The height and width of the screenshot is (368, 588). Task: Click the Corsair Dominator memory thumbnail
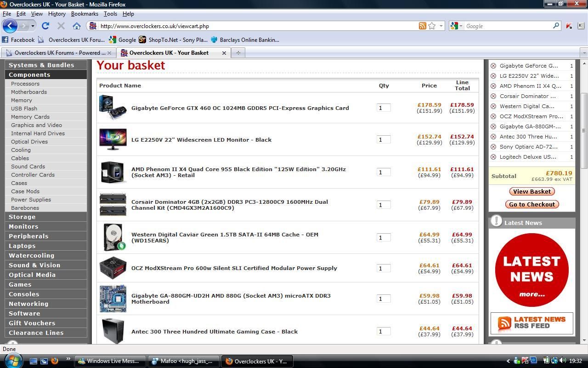(x=113, y=205)
